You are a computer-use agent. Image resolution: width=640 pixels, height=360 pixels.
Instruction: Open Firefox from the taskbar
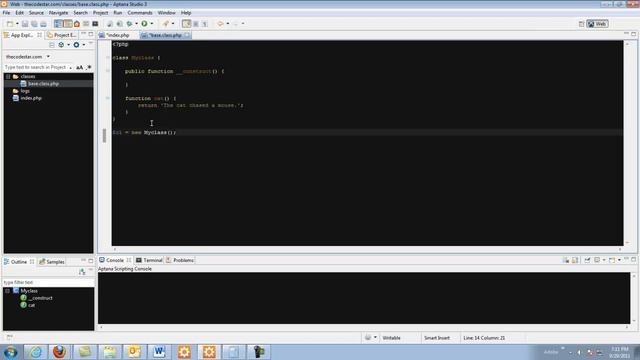pos(60,351)
